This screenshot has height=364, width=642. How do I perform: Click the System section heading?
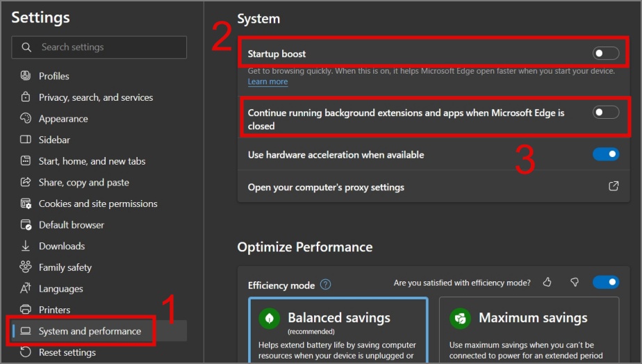(x=258, y=19)
